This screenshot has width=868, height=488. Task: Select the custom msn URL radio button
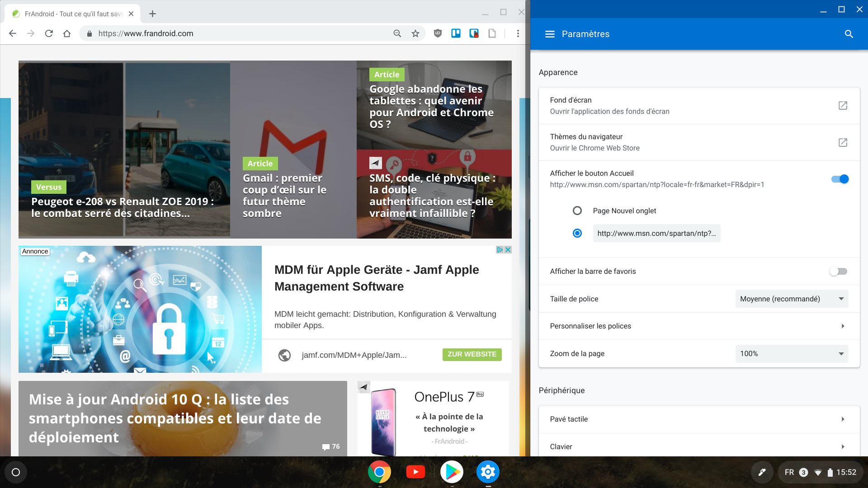point(577,233)
